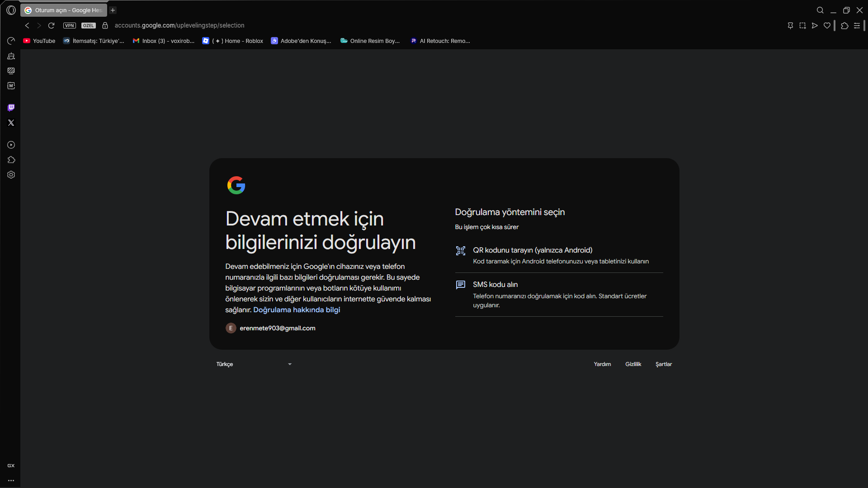Open the send/flow arrow icon
Screen dimensions: 868x488
[815, 25]
